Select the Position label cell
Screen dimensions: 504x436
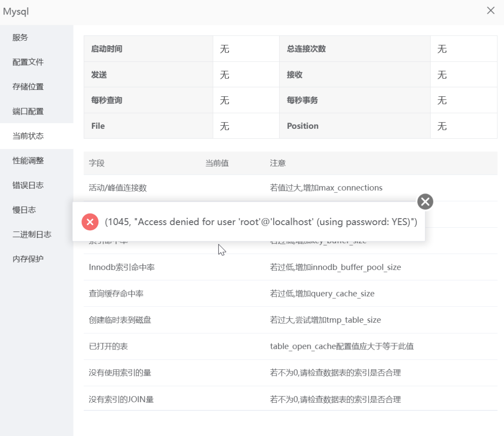coord(355,126)
